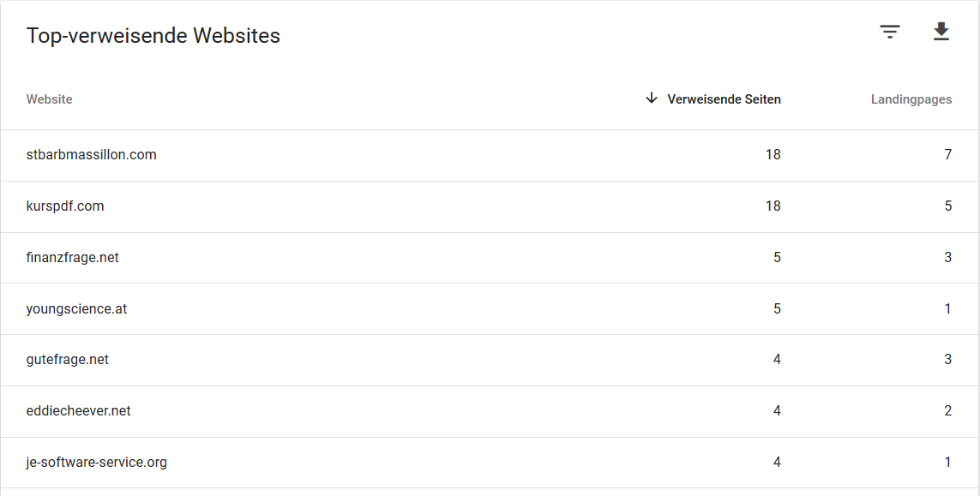Click landingpages count 5 for kurspdf.com

pyautogui.click(x=948, y=206)
